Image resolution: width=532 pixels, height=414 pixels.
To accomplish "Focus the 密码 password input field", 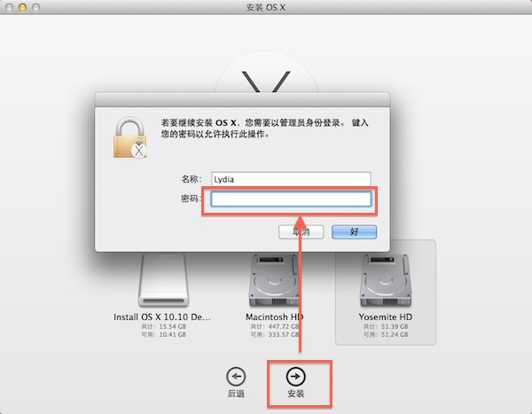I will tap(291, 199).
